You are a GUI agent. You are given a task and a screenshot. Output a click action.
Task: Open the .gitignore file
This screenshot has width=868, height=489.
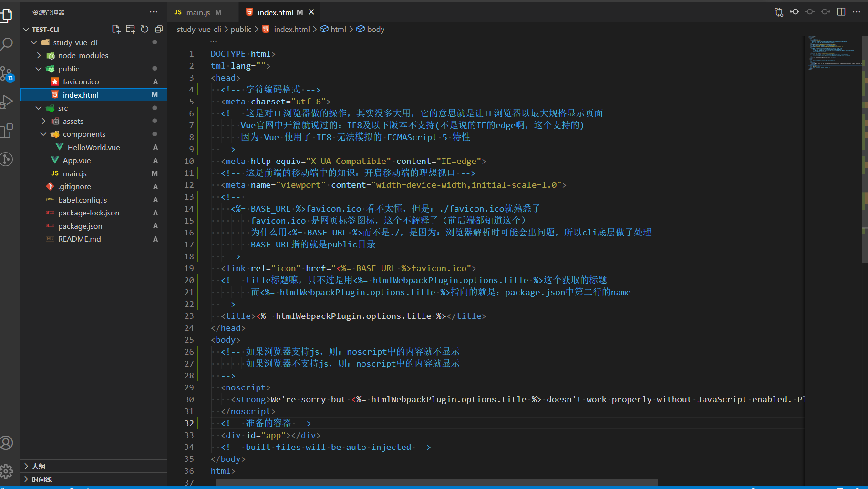(93, 187)
